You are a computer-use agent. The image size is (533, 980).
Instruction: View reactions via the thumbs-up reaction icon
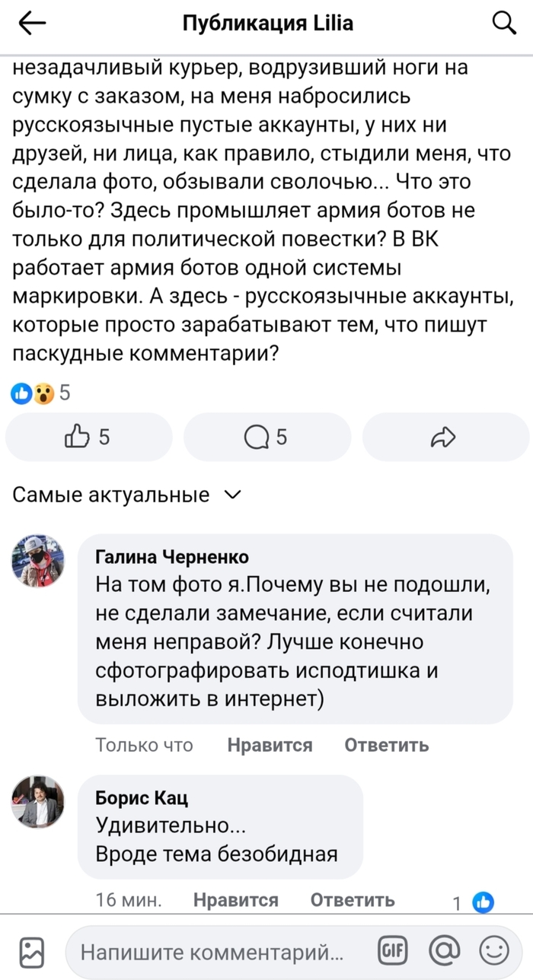click(x=20, y=393)
